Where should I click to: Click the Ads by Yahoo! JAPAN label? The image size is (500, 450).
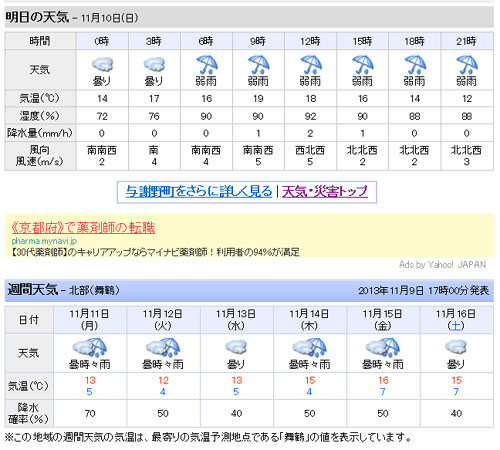442,265
